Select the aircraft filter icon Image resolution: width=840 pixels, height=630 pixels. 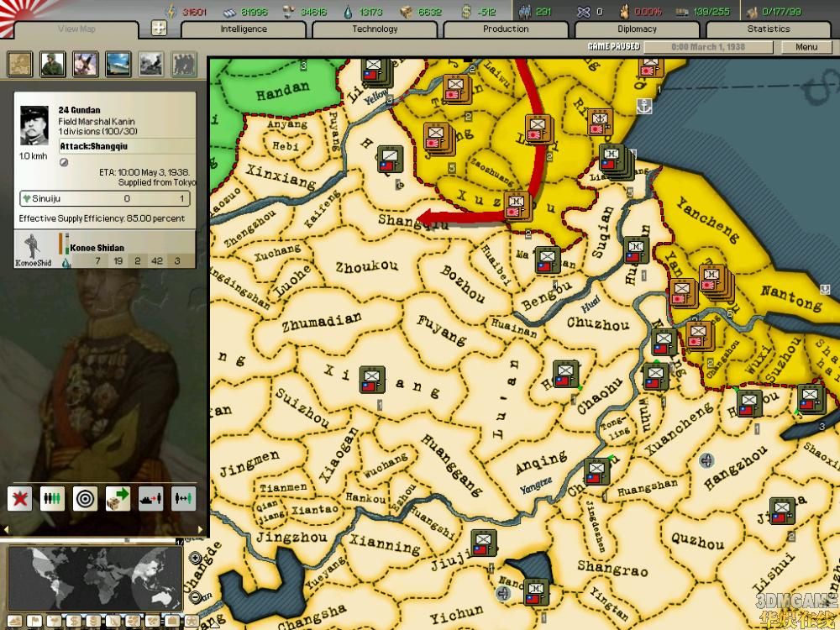point(85,64)
